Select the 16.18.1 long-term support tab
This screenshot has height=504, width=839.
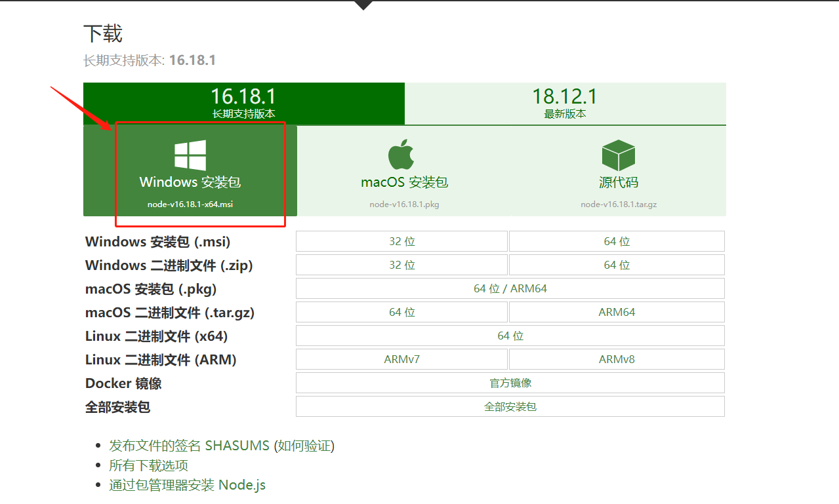pyautogui.click(x=244, y=104)
